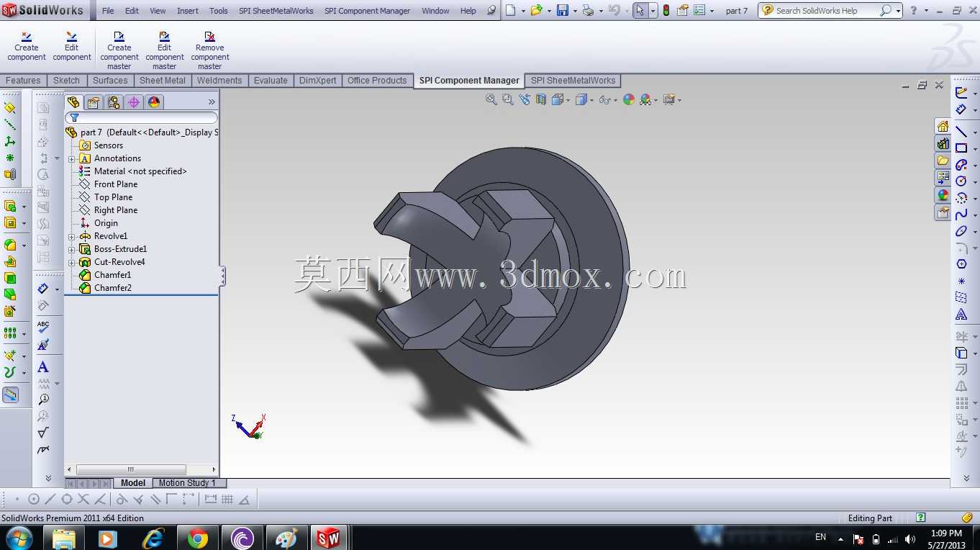The width and height of the screenshot is (980, 550).
Task: Click the New document icon
Action: click(x=510, y=10)
